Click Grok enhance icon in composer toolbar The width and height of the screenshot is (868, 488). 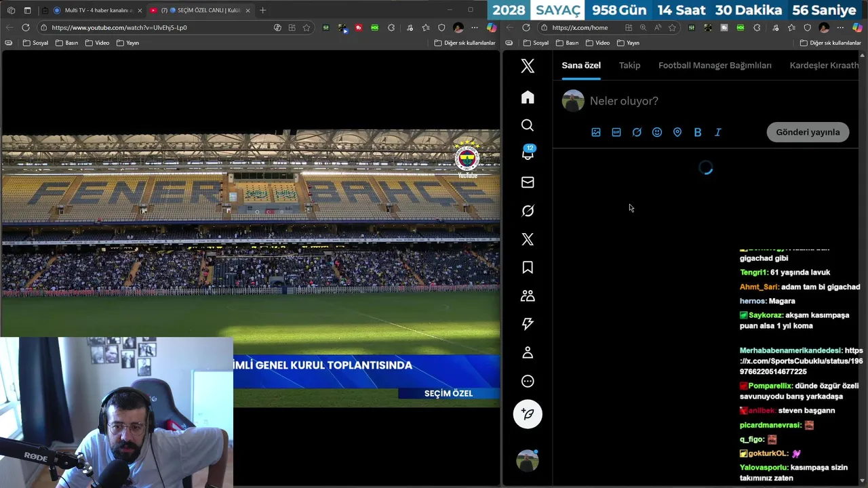tap(637, 132)
